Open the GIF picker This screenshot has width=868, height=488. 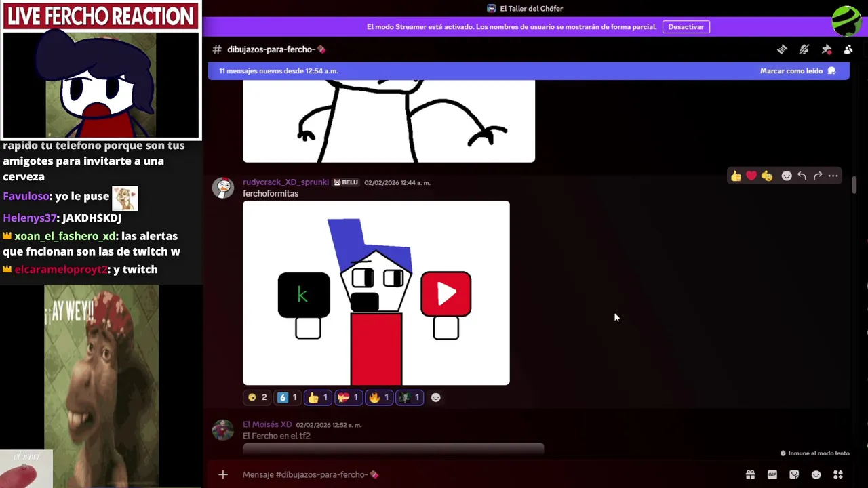pyautogui.click(x=772, y=474)
